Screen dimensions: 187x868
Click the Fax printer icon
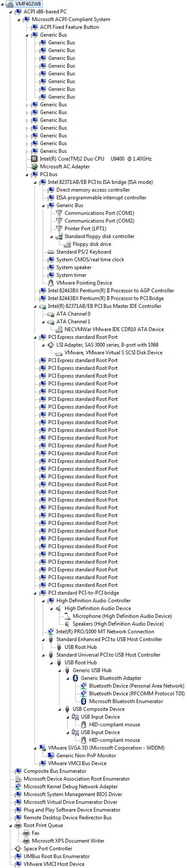(x=26, y=833)
